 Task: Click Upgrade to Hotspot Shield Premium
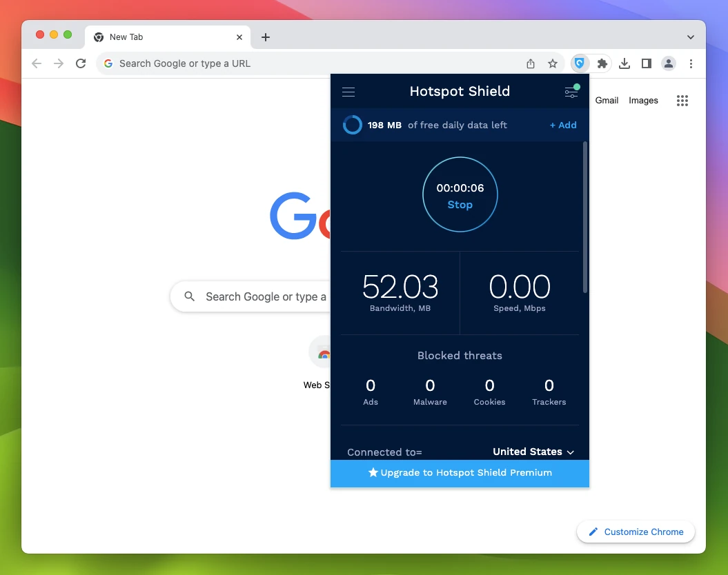click(x=460, y=473)
